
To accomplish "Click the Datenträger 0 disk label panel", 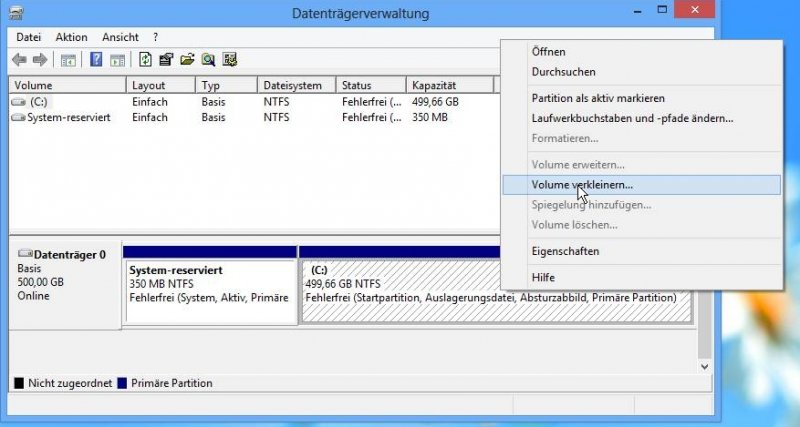I will pos(65,286).
